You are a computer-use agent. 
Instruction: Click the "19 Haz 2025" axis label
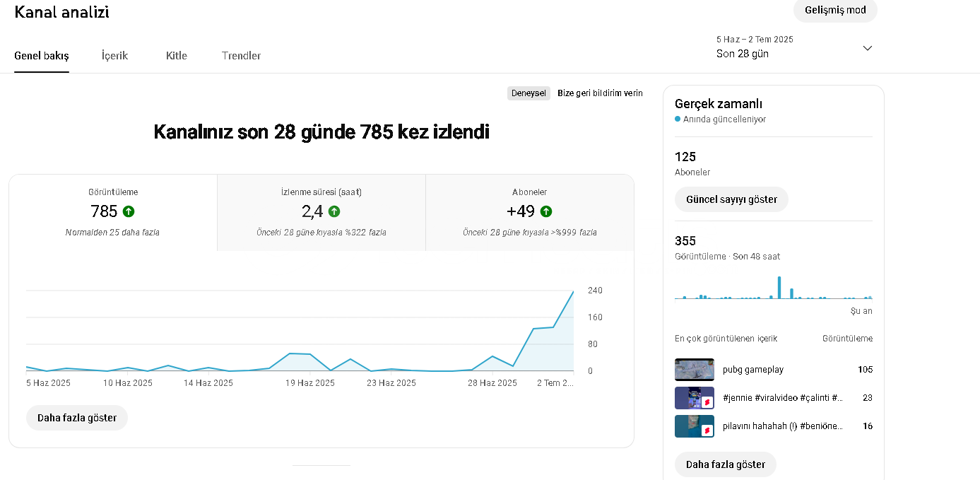310,383
